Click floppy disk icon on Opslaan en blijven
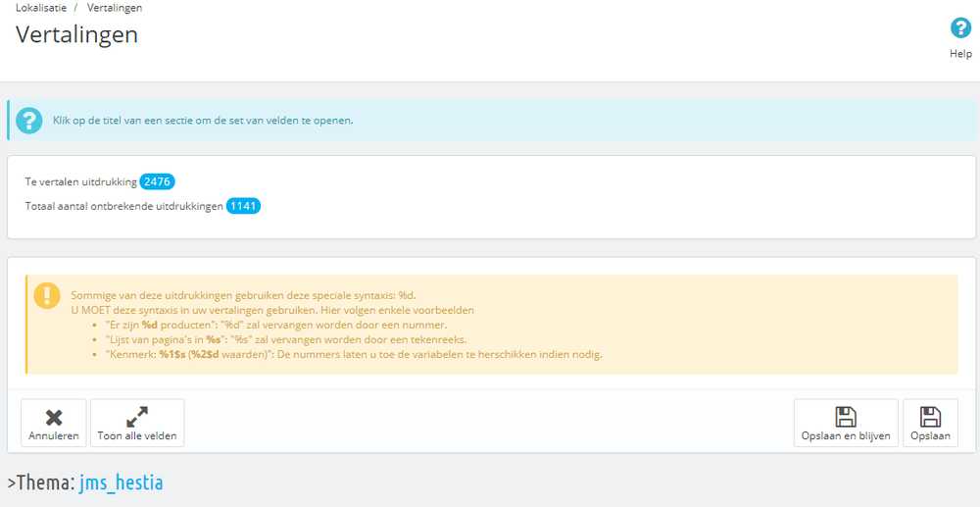This screenshot has height=507, width=980. pyautogui.click(x=846, y=417)
